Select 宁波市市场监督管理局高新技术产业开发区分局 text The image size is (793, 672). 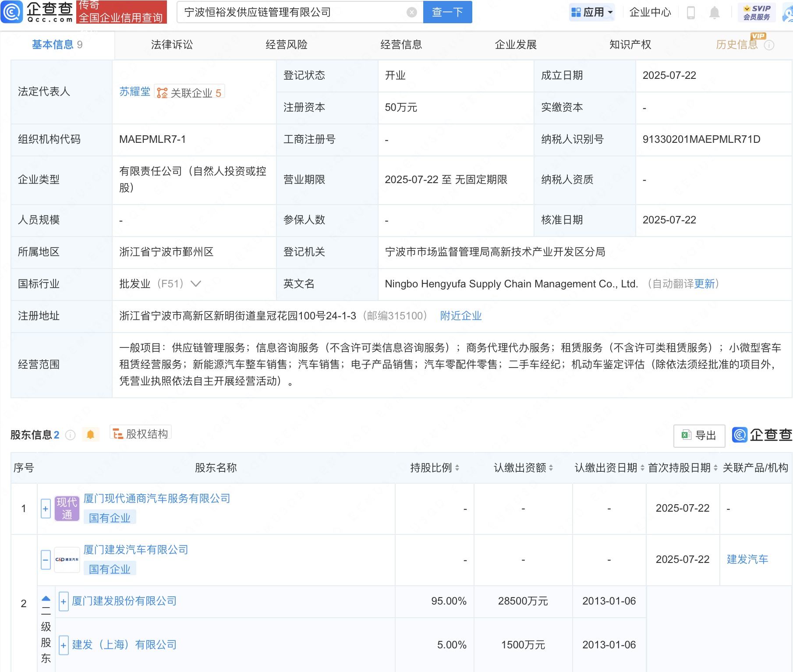pos(495,252)
